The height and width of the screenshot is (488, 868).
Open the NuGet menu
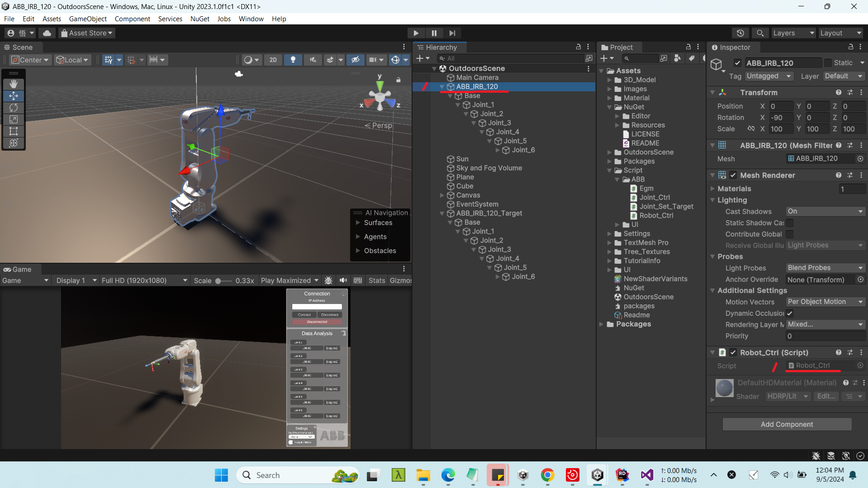pos(200,19)
